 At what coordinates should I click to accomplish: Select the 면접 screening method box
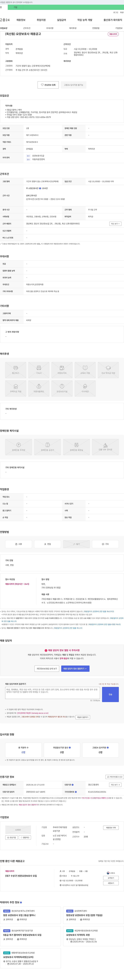47,544
